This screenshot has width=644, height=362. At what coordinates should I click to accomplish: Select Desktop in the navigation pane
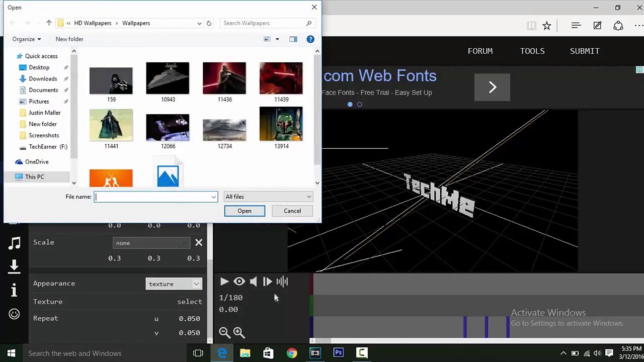(x=39, y=67)
